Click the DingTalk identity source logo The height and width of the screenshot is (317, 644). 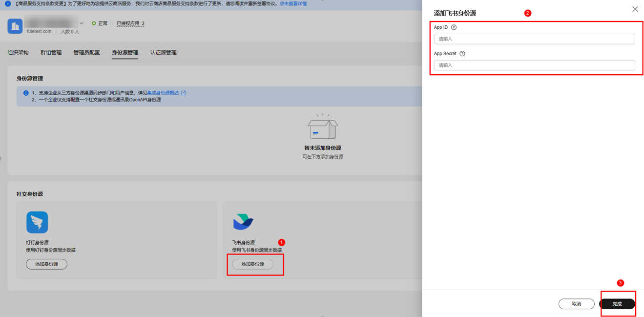37,222
